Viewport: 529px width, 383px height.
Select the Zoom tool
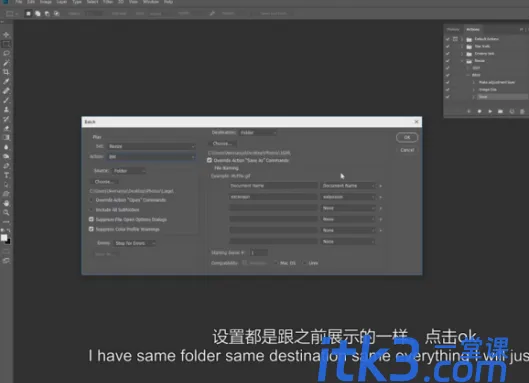(6, 213)
